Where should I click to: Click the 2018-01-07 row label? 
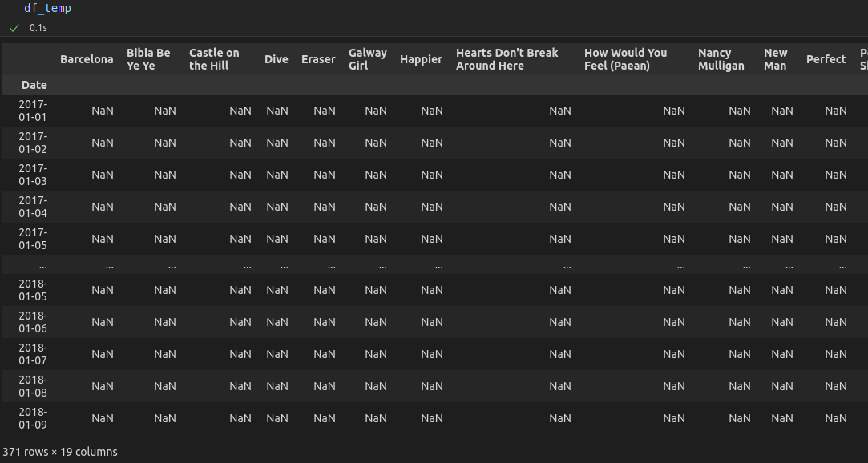tap(33, 354)
